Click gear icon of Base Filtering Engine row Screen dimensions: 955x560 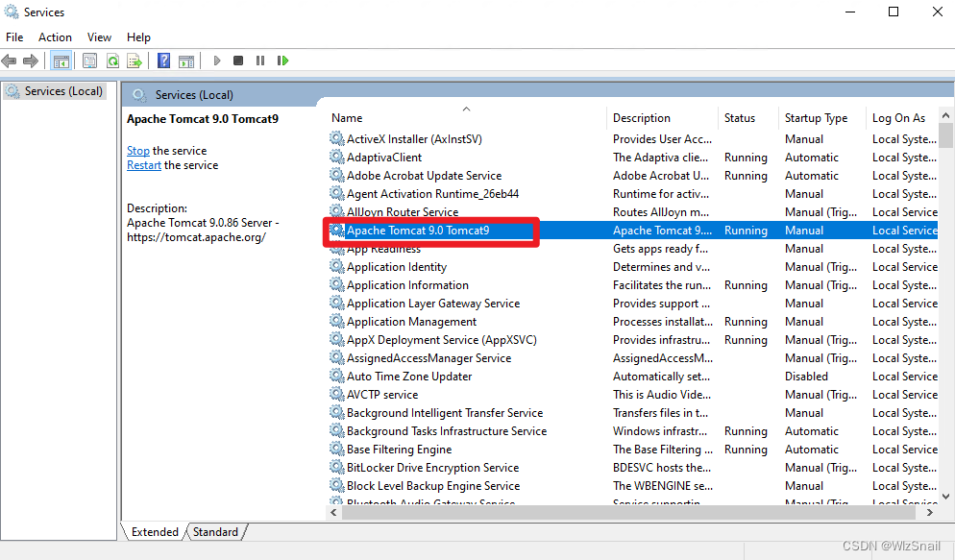tap(337, 449)
